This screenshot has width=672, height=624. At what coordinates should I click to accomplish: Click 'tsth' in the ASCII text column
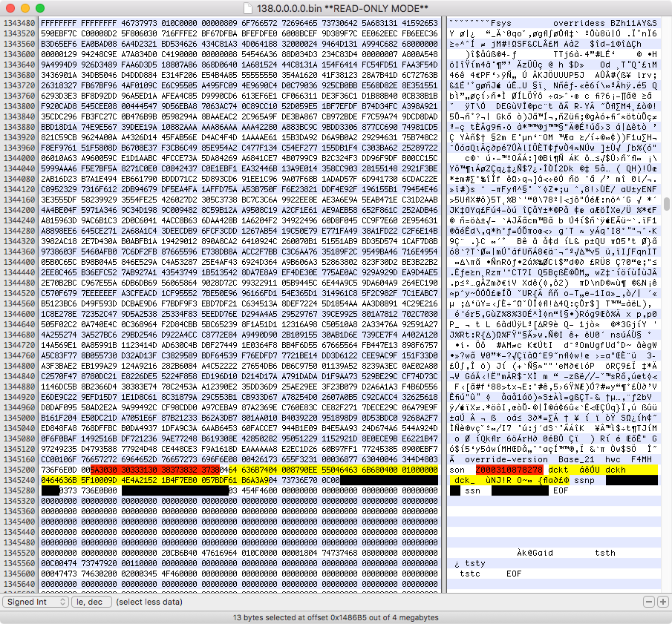[x=605, y=553]
